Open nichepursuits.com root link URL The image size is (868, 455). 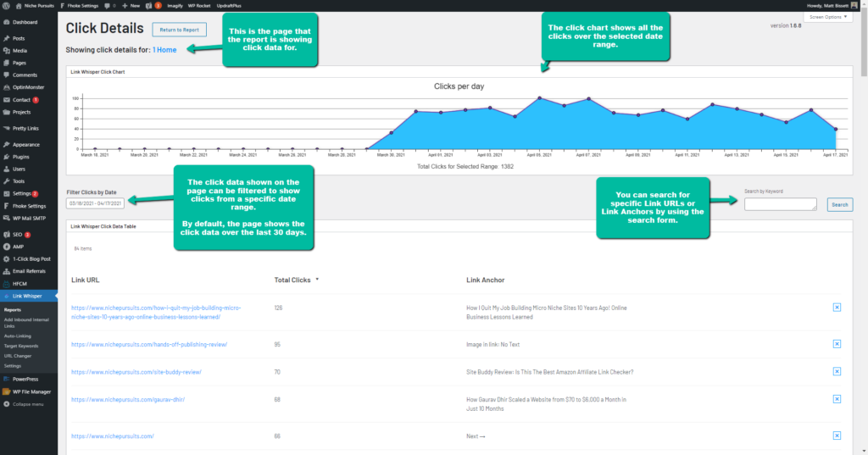pos(113,436)
